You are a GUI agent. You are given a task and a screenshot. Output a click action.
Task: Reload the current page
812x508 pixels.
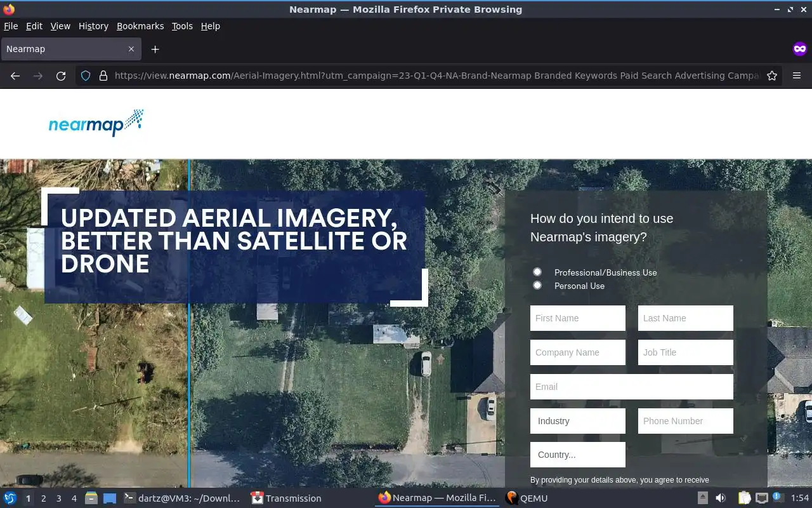[61, 76]
